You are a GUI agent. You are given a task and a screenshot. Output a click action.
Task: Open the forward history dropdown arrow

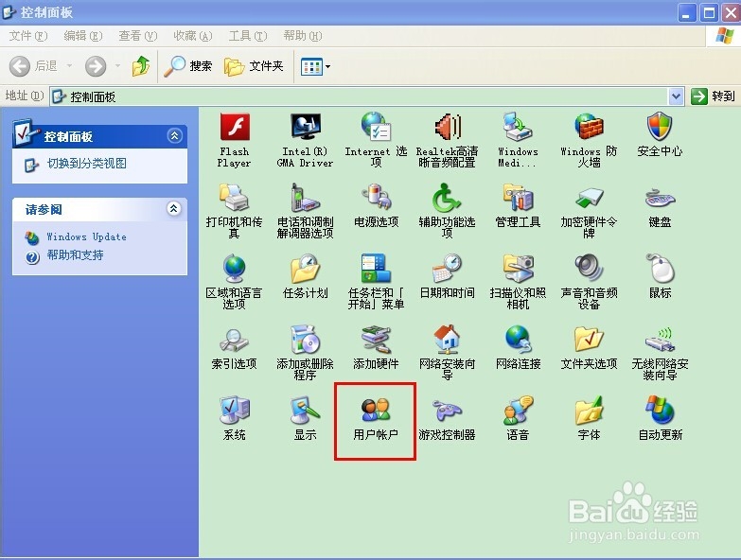[x=117, y=66]
